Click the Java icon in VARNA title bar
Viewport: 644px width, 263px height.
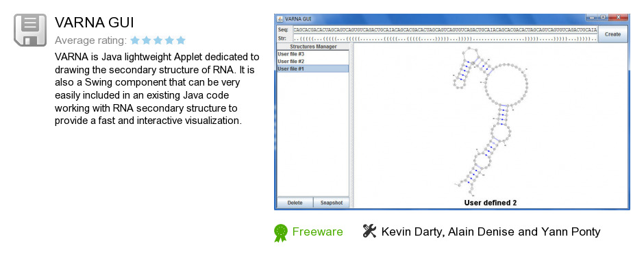(x=280, y=18)
